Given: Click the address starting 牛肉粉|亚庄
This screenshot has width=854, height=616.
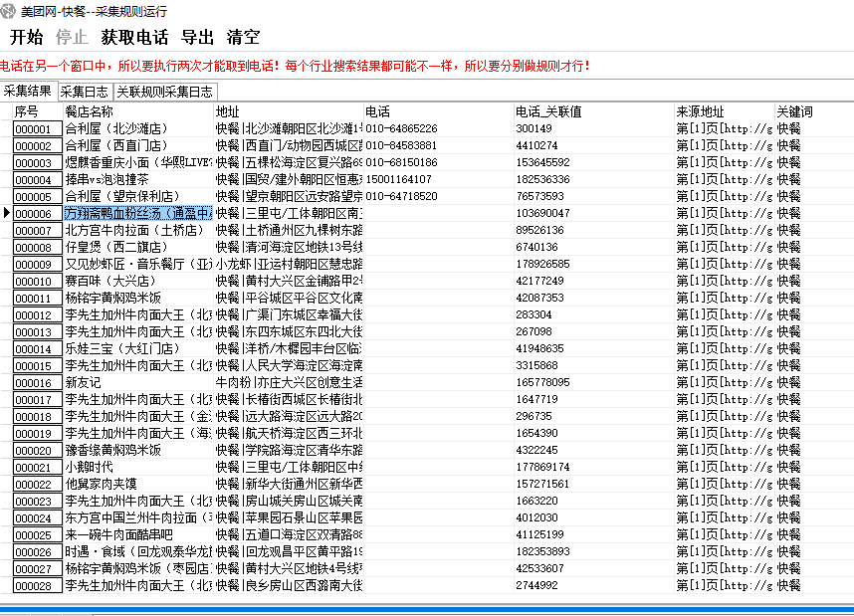Looking at the screenshot, I should pos(289,382).
